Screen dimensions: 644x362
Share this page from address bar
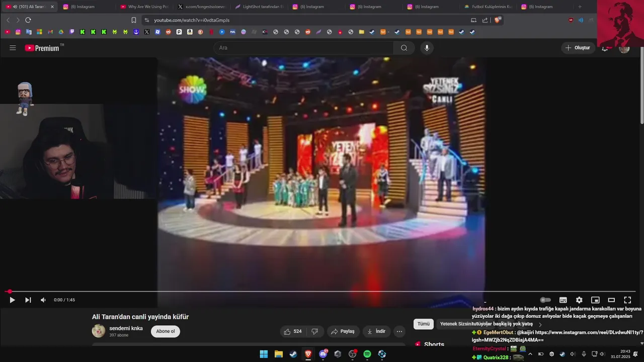[485, 20]
